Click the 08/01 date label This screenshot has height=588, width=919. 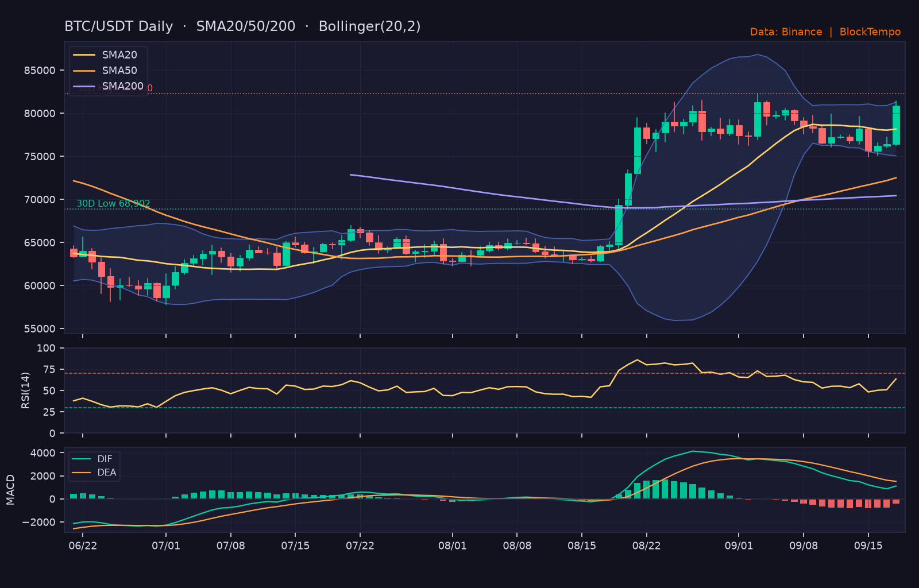452,546
